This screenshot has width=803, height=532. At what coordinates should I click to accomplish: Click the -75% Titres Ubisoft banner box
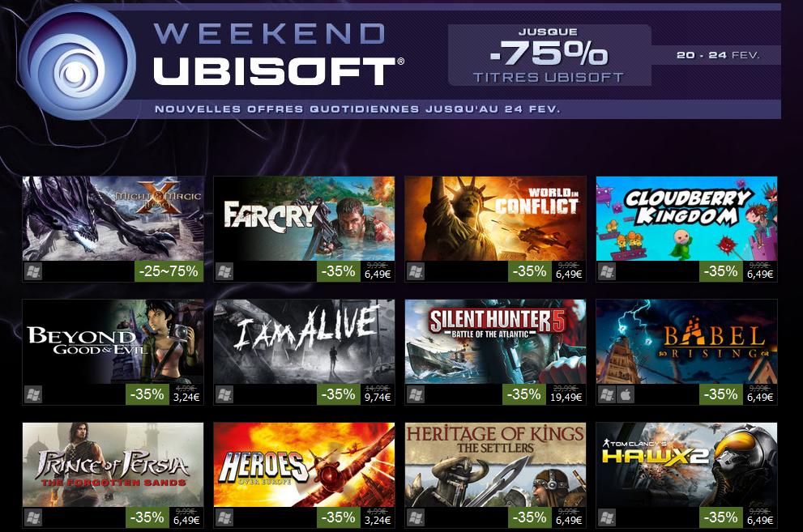pyautogui.click(x=549, y=55)
